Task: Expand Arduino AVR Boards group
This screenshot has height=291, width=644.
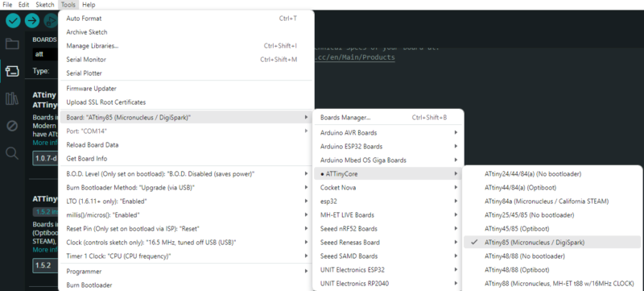Action: 388,133
